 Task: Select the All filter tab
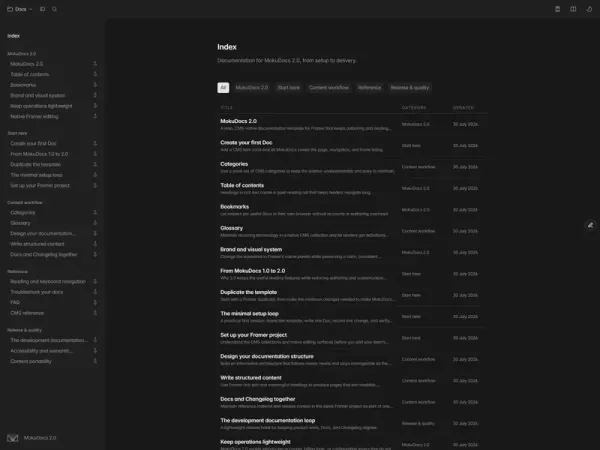[x=223, y=88]
